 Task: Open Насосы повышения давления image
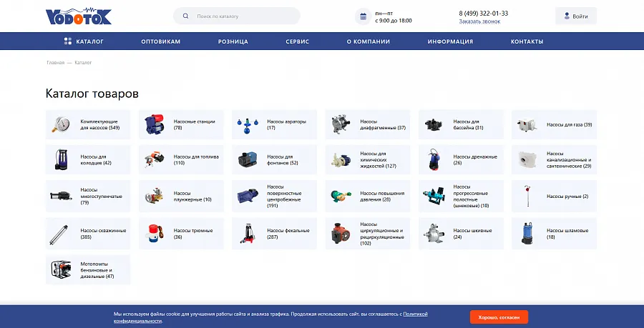[341, 196]
